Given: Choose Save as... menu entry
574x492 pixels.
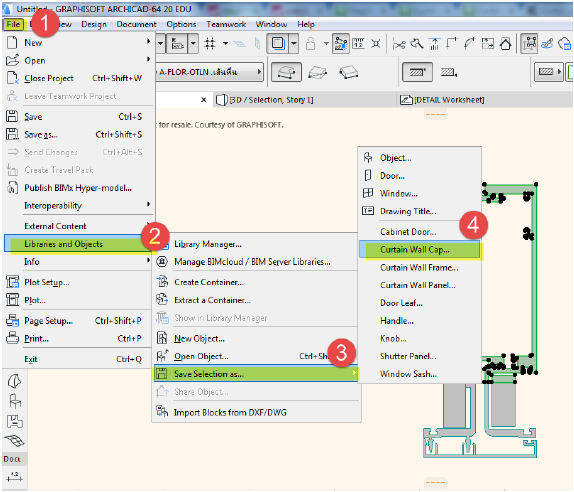Looking at the screenshot, I should coord(79,135).
